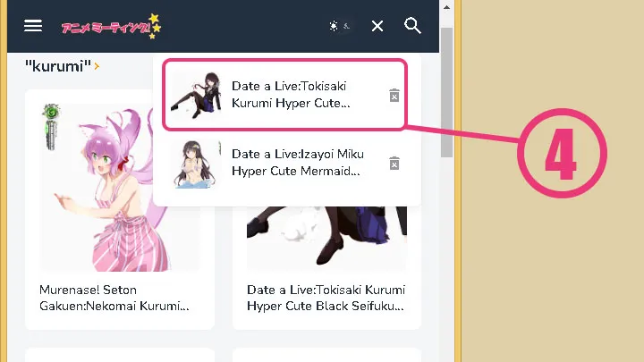This screenshot has width=644, height=362.
Task: Click the scrollbar up arrow
Action: point(446,7)
